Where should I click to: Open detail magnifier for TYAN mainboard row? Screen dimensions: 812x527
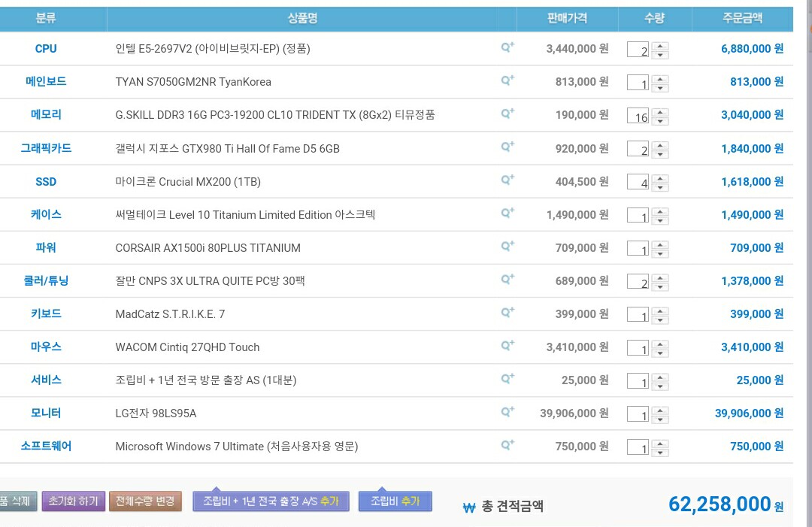507,80
